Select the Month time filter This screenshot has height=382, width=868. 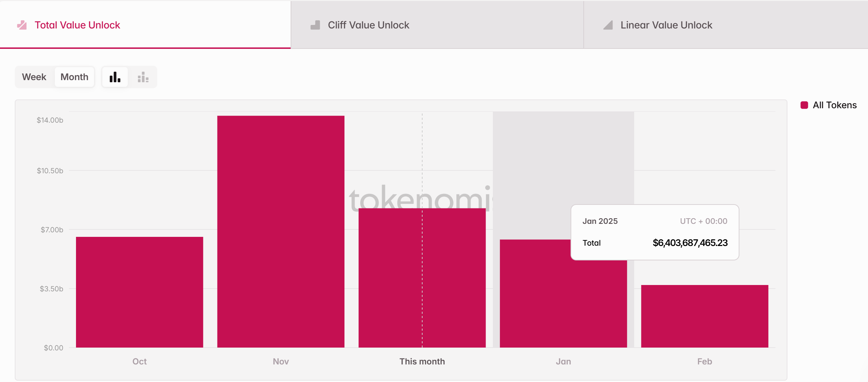pyautogui.click(x=74, y=77)
